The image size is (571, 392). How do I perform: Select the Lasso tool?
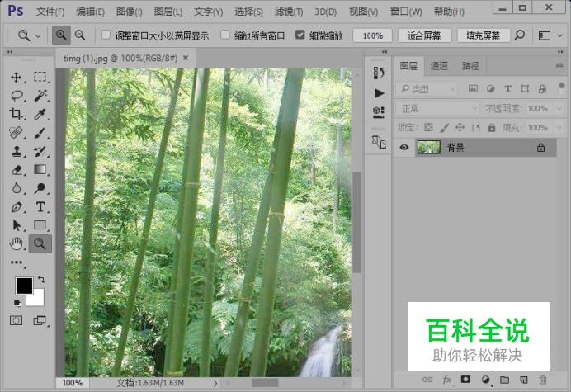(17, 96)
